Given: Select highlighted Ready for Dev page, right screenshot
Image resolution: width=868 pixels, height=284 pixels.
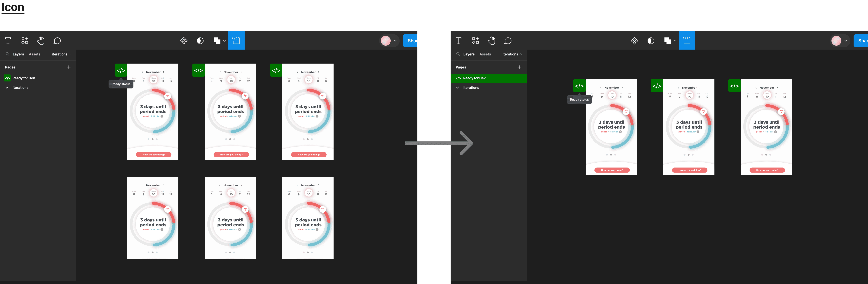Looking at the screenshot, I should click(489, 78).
